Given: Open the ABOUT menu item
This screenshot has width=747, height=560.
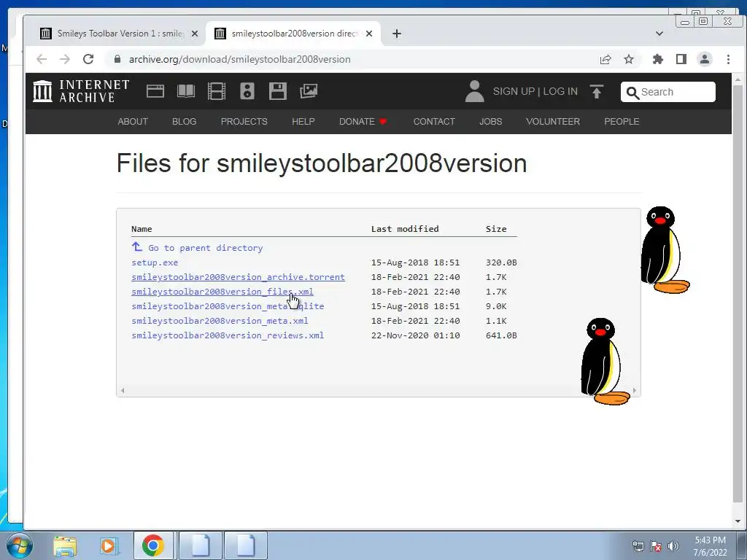Looking at the screenshot, I should (x=133, y=122).
